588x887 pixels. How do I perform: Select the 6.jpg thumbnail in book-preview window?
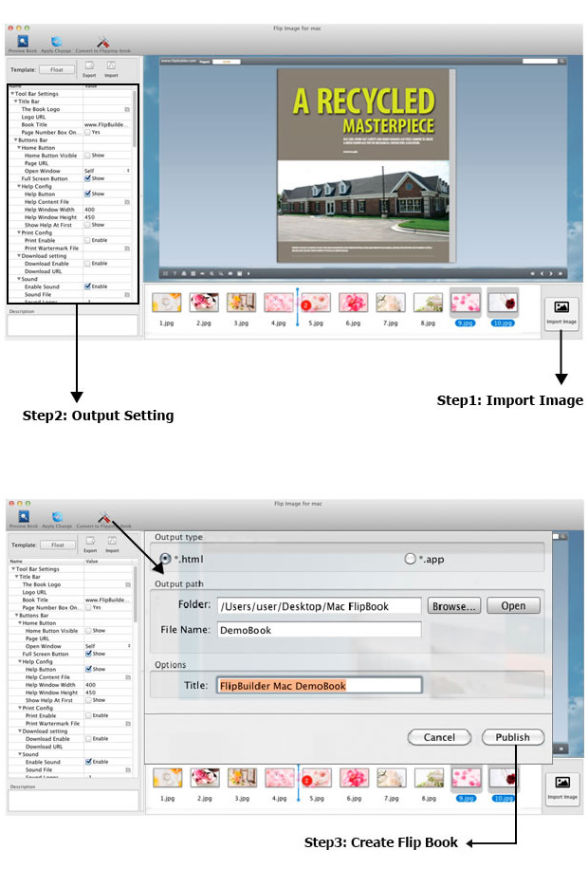click(x=354, y=303)
